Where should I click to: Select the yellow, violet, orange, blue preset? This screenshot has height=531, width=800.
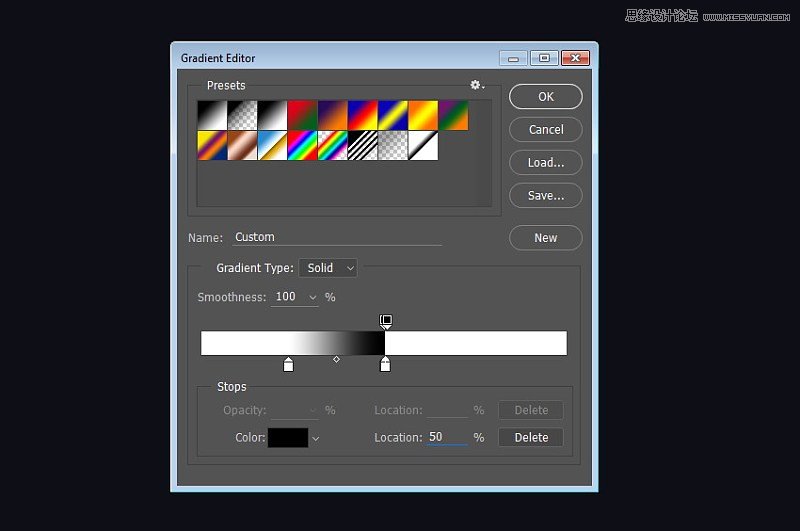[x=212, y=145]
